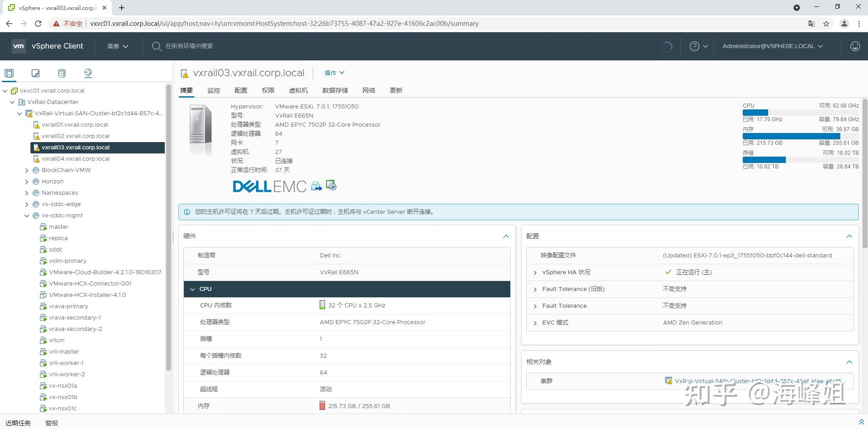Open the 操作 actions dropdown
Viewport: 868px width, 429px height.
point(334,73)
